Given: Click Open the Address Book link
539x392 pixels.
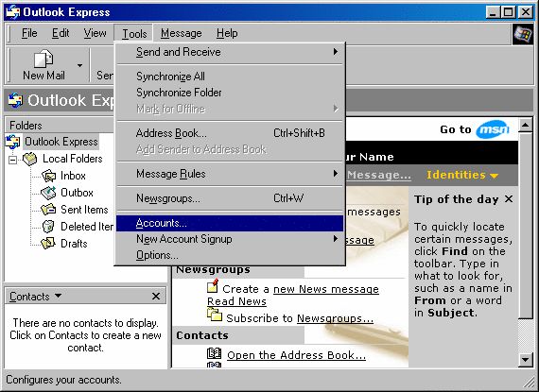Looking at the screenshot, I should pyautogui.click(x=296, y=355).
